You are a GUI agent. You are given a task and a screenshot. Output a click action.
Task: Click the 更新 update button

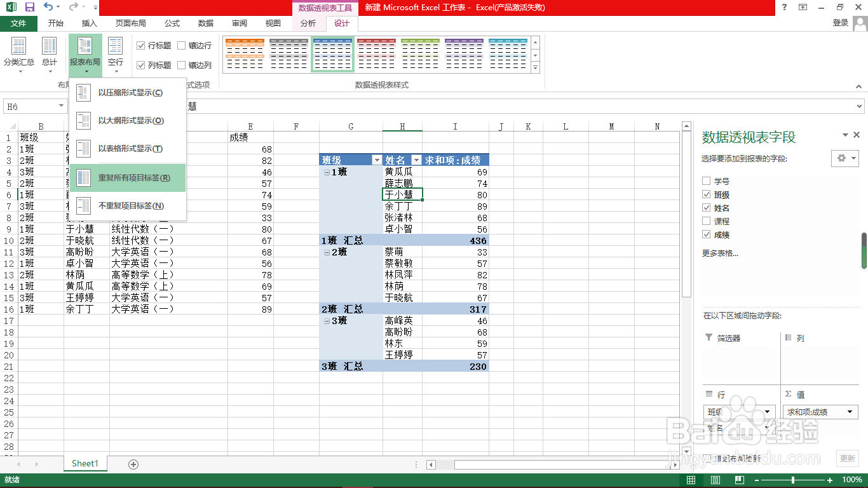click(x=848, y=458)
